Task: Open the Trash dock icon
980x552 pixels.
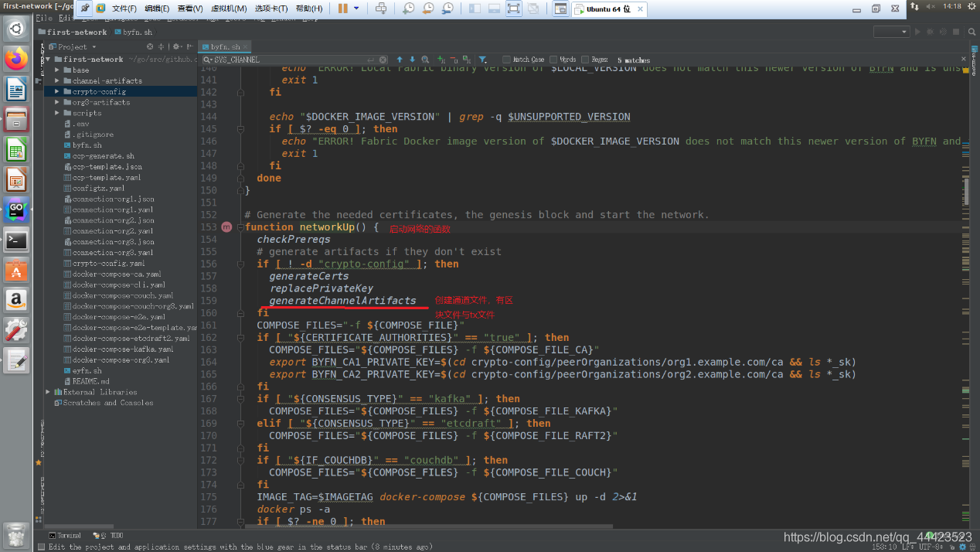Action: click(x=16, y=535)
